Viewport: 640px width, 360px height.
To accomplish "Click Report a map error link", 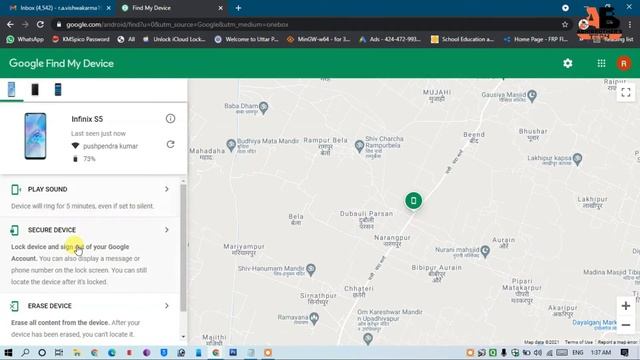I will point(618,342).
